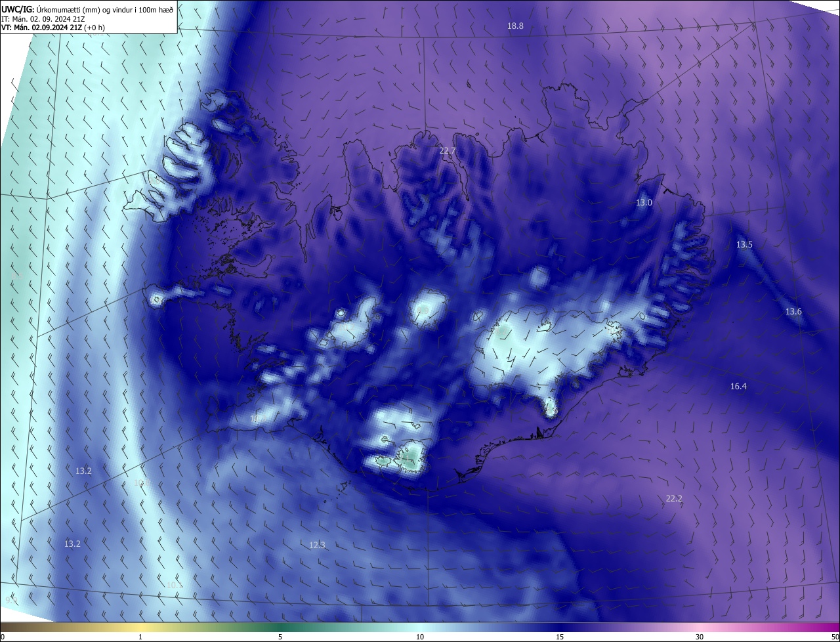The height and width of the screenshot is (642, 840).
Task: Click the color scale tick labeled 15
Action: coord(560,637)
